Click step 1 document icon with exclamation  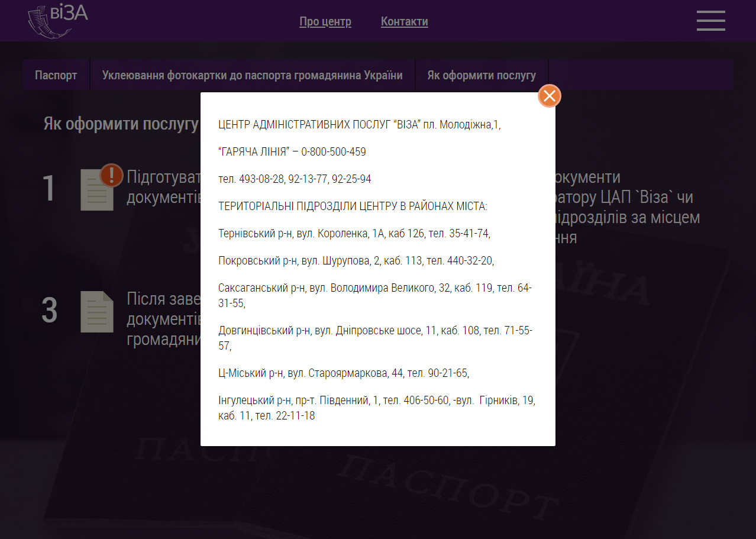pos(101,187)
